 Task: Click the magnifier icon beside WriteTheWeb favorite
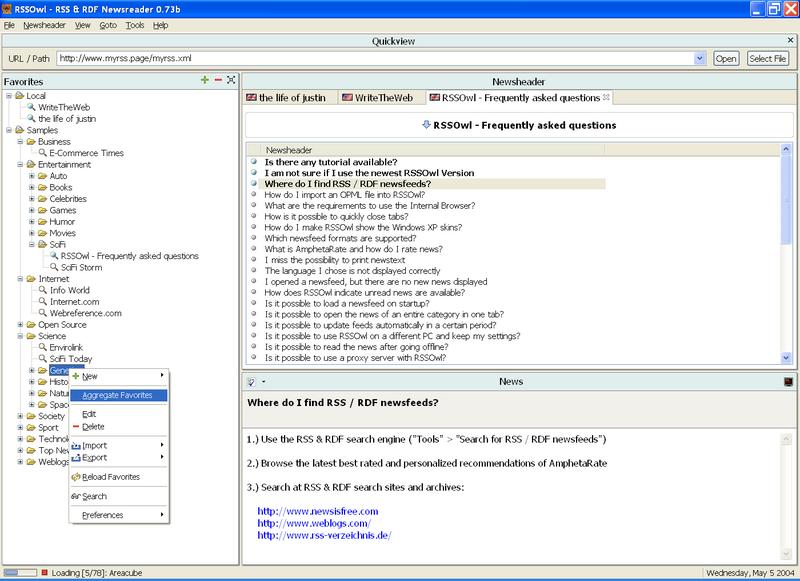[32, 107]
